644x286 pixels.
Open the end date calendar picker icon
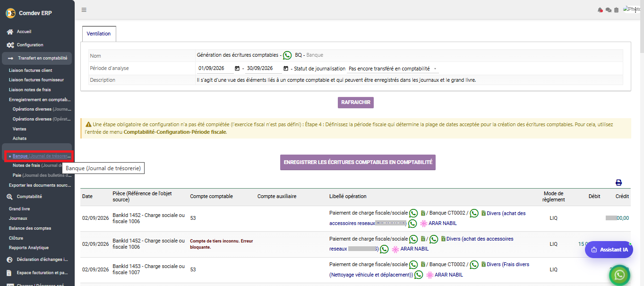pos(286,69)
